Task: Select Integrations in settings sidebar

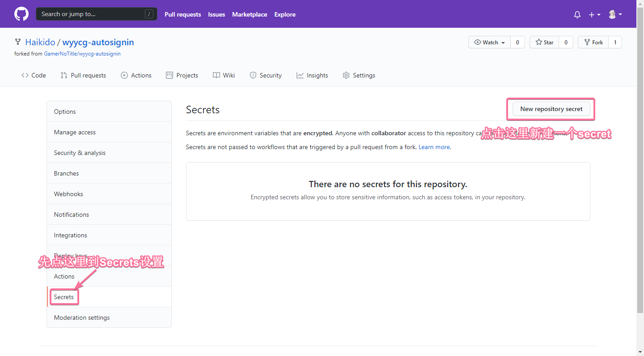Action: [109, 235]
